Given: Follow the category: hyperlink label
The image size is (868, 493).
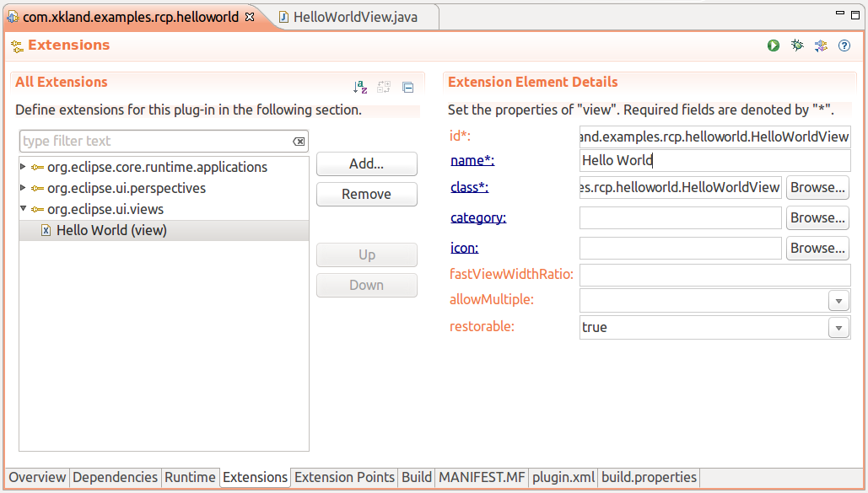Looking at the screenshot, I should point(477,218).
